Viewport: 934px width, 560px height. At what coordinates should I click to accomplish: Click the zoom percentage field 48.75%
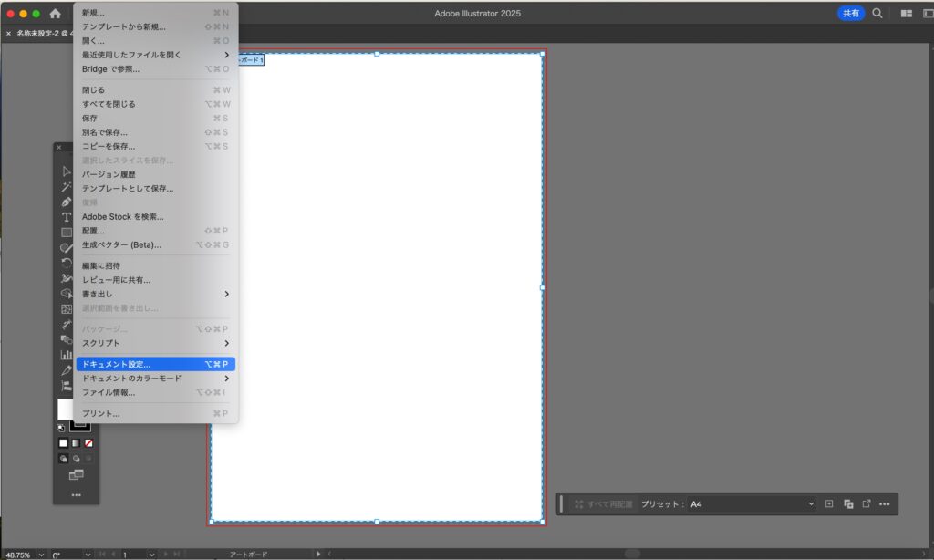coord(19,555)
